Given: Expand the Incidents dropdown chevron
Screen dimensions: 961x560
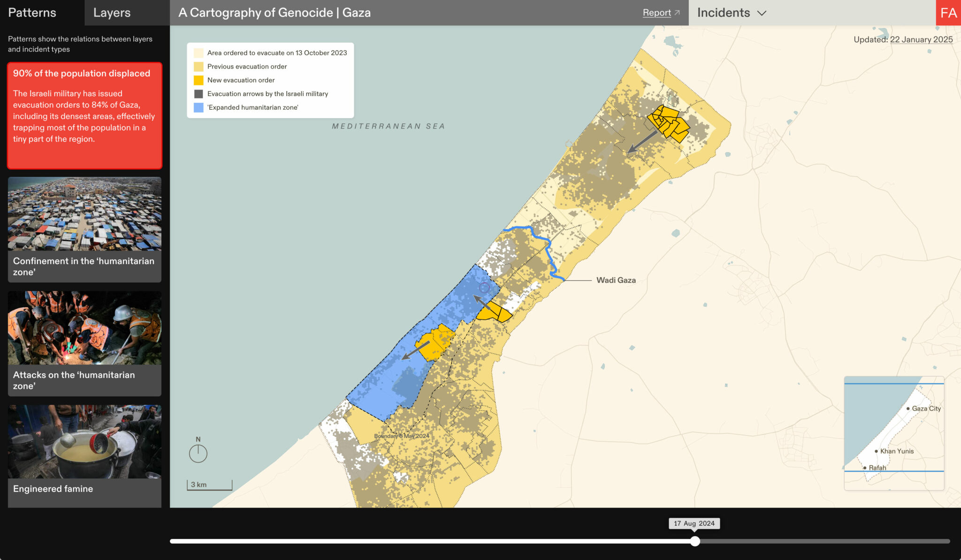Looking at the screenshot, I should coord(762,13).
